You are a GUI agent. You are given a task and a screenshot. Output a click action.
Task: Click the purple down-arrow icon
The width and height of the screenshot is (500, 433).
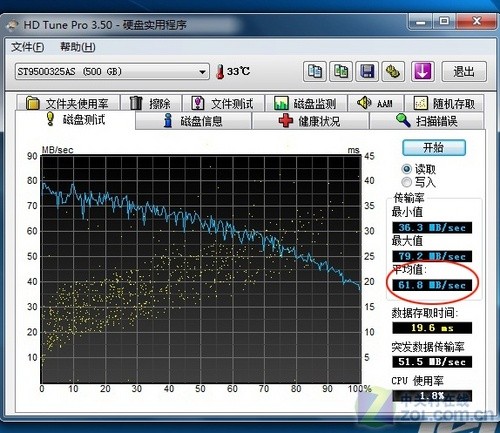[x=423, y=71]
